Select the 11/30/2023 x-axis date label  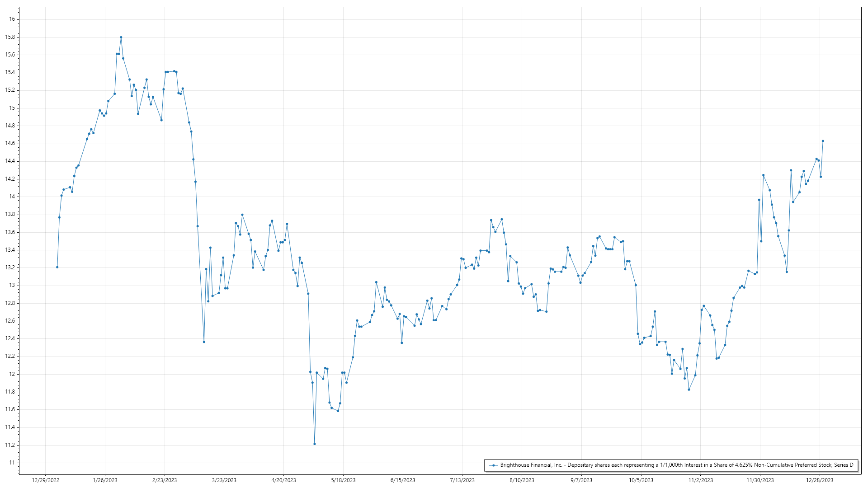760,480
